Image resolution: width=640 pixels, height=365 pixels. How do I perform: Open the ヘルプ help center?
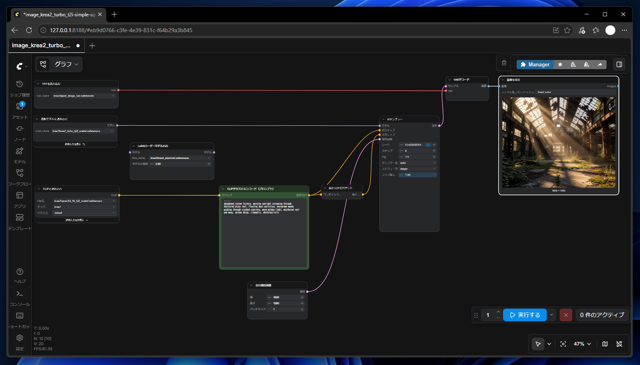click(20, 275)
